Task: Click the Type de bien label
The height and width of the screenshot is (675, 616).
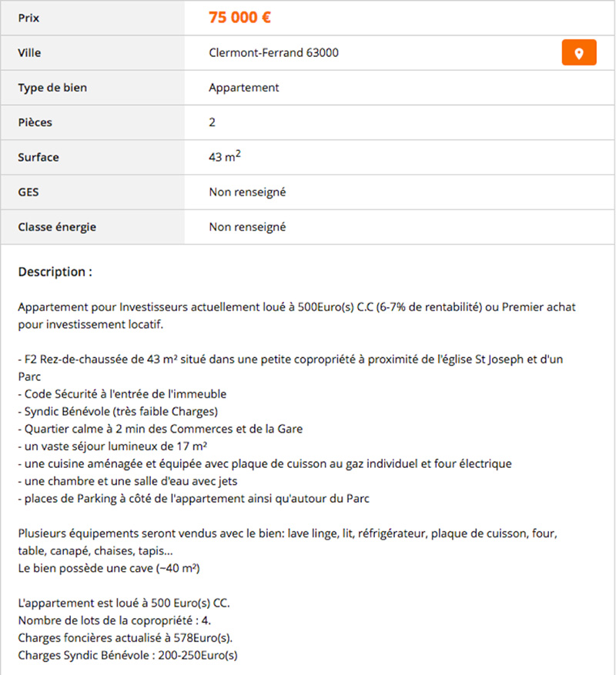Action: (52, 88)
